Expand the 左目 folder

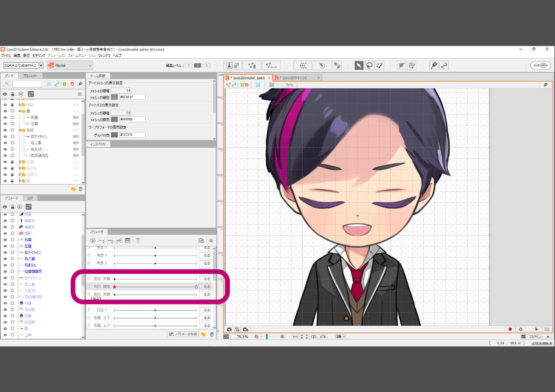click(20, 162)
